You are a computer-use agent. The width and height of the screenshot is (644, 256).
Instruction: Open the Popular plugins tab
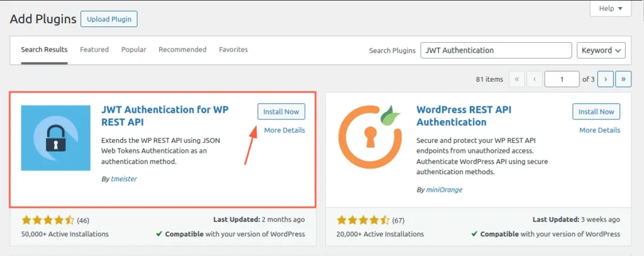click(133, 50)
